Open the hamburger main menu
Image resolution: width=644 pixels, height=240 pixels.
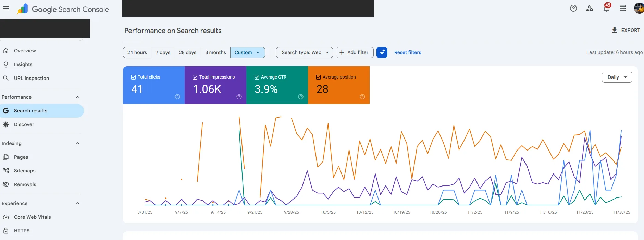6,9
